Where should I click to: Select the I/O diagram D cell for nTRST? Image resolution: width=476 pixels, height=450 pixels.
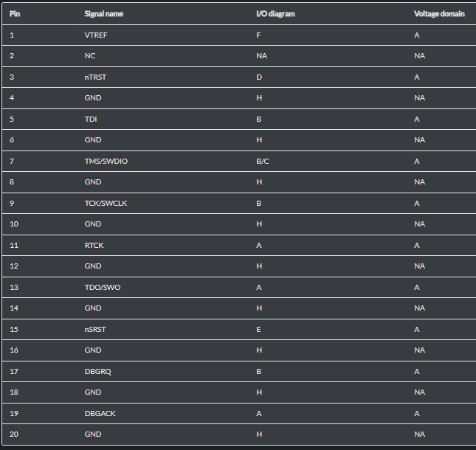(x=258, y=77)
